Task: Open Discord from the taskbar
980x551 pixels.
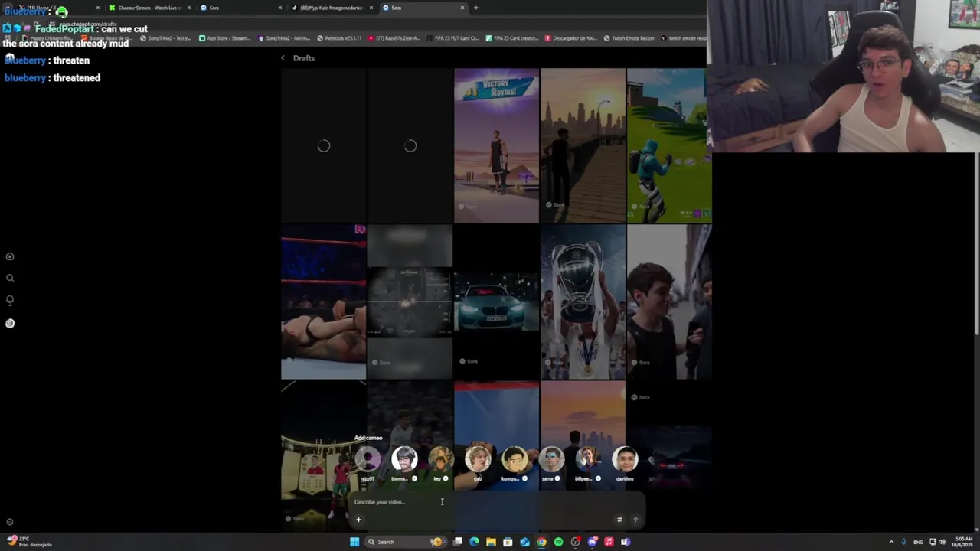Action: (x=592, y=542)
